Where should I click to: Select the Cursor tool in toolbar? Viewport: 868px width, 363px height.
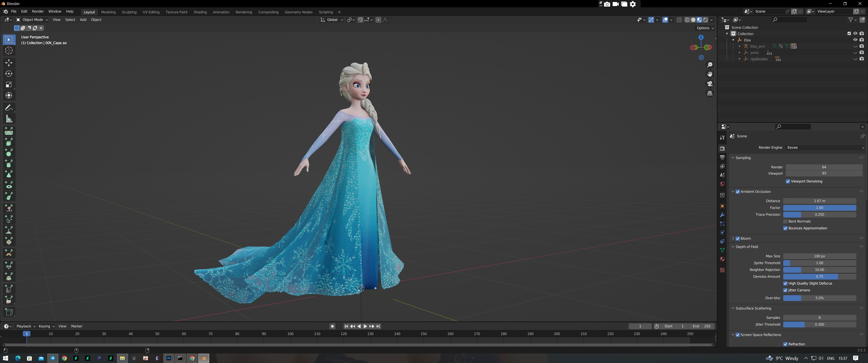coord(9,51)
